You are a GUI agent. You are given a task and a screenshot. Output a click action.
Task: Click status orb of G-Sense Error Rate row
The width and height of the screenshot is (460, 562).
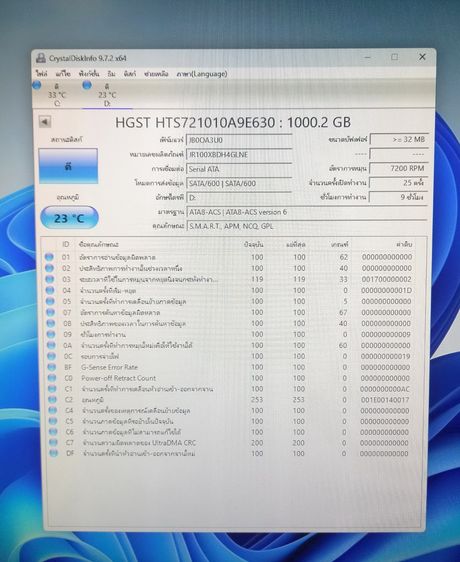tap(52, 367)
